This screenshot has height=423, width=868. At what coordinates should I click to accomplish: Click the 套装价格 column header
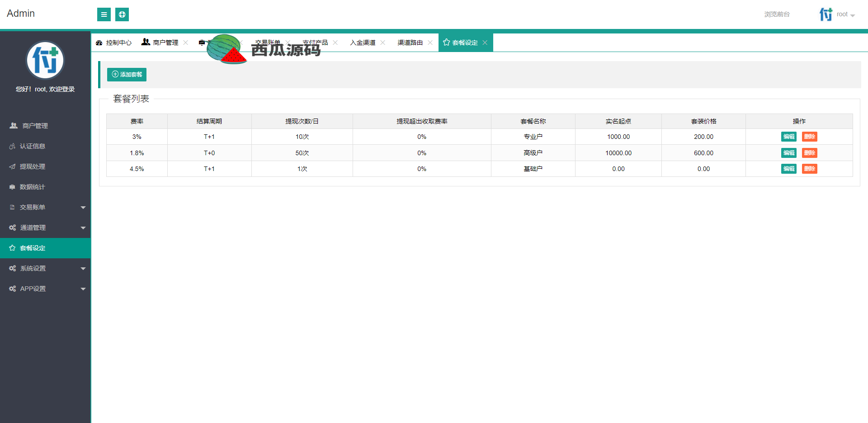[x=703, y=121]
